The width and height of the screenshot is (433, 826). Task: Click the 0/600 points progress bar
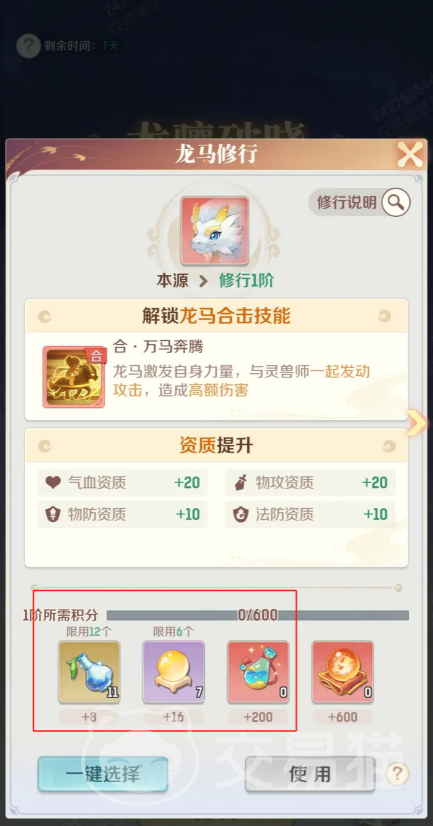point(258,615)
